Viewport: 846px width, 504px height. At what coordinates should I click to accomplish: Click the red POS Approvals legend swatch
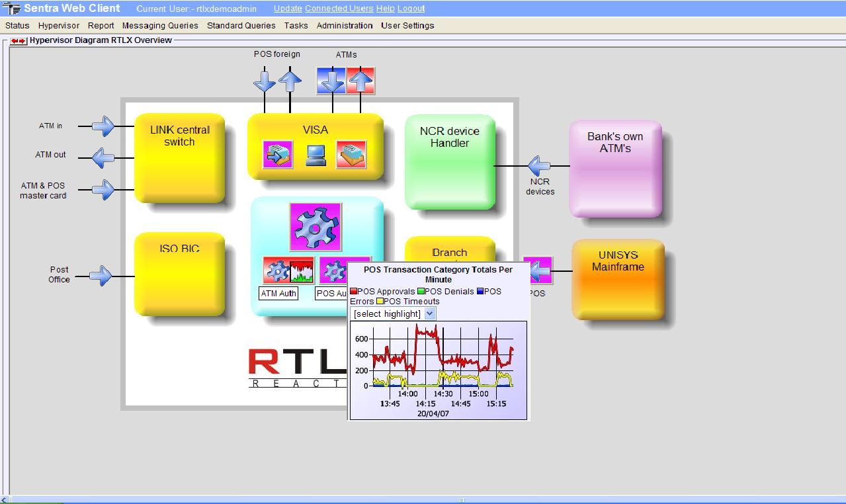354,291
